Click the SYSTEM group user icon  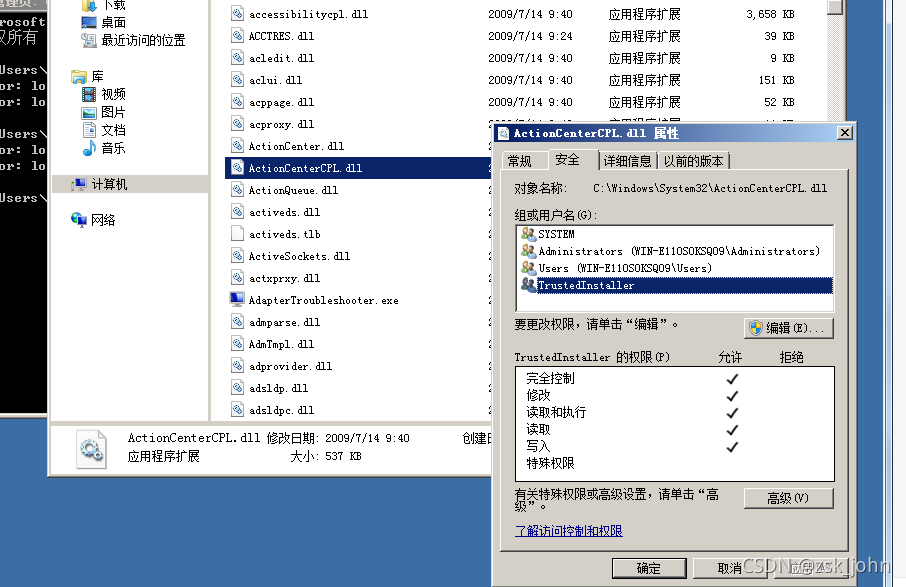click(529, 233)
